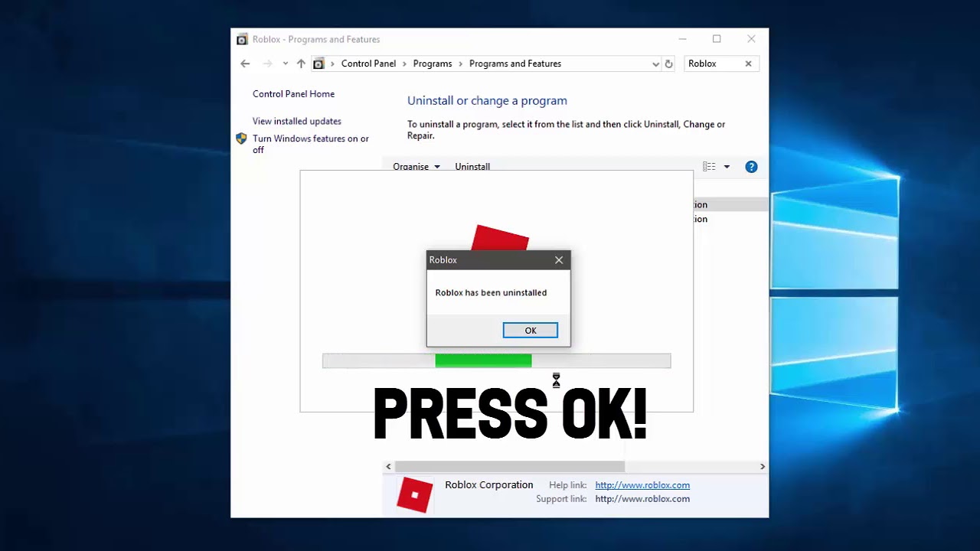Clear the Roblox search text

[749, 64]
